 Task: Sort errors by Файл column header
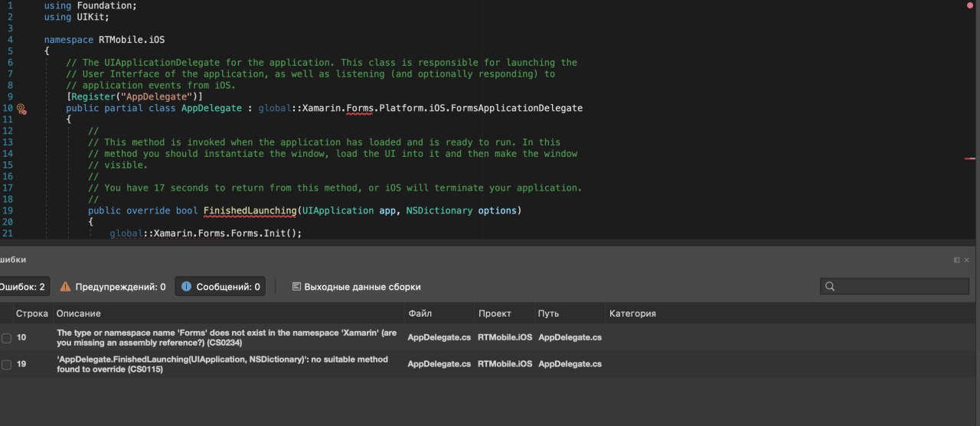421,314
